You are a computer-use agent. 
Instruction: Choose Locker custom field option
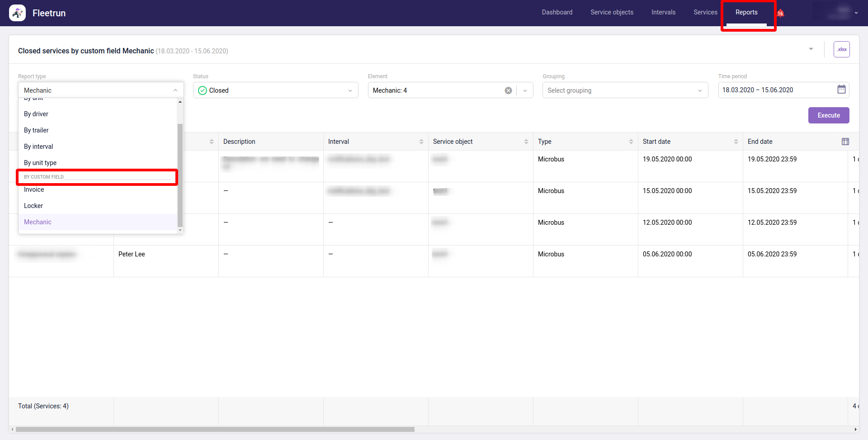click(33, 206)
